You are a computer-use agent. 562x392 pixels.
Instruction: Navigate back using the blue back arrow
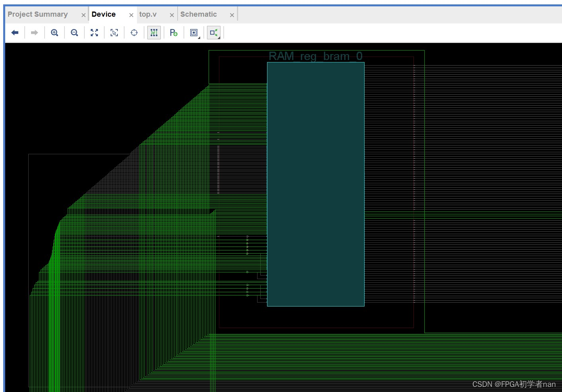click(x=15, y=33)
